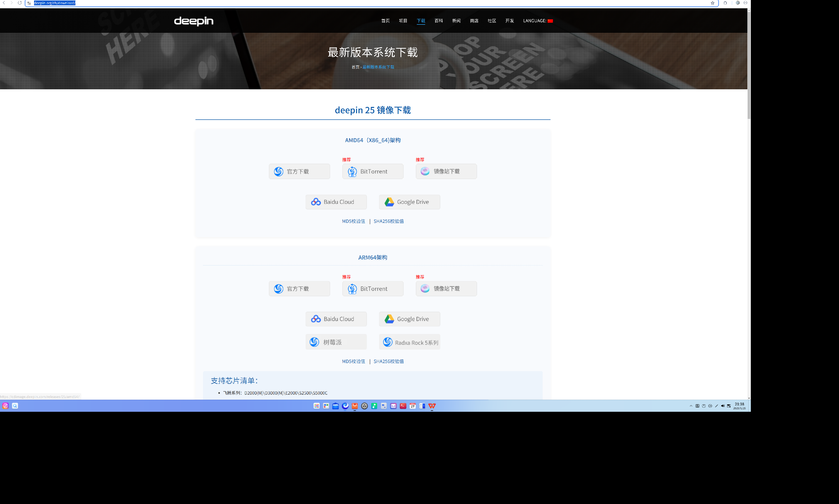Open LANGUAGE selector in header
839x504 pixels.
click(x=538, y=21)
